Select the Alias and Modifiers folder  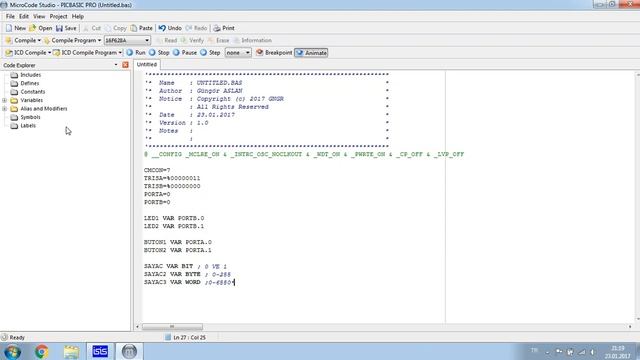(39, 109)
